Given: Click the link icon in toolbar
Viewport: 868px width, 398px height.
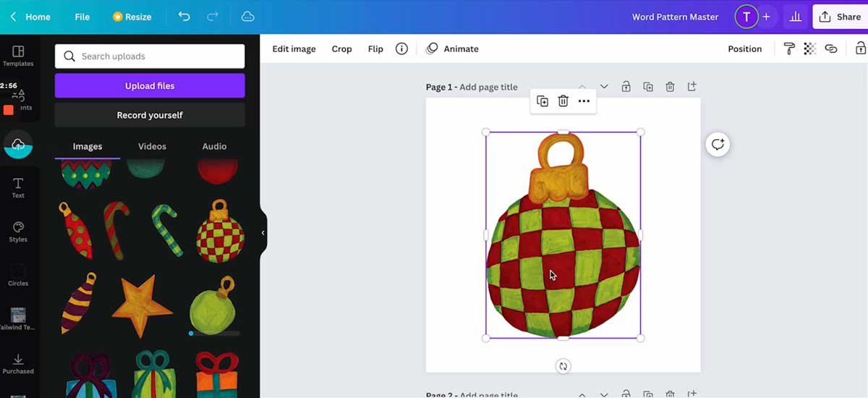Looking at the screenshot, I should (x=831, y=48).
